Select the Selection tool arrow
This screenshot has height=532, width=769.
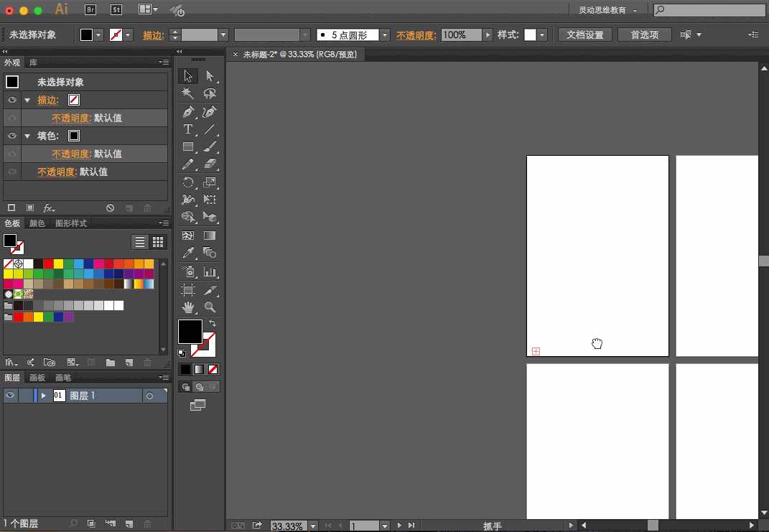click(188, 76)
